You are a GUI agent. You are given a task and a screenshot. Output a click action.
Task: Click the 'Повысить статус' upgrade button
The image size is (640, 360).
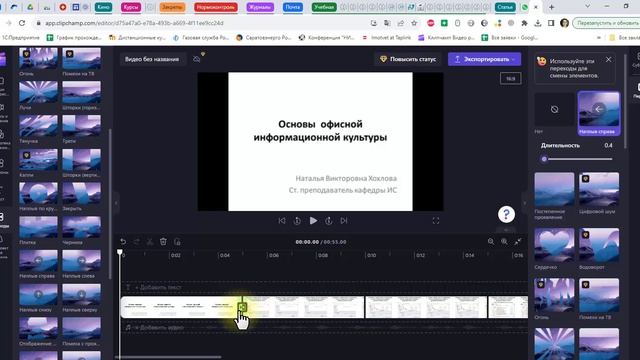408,59
